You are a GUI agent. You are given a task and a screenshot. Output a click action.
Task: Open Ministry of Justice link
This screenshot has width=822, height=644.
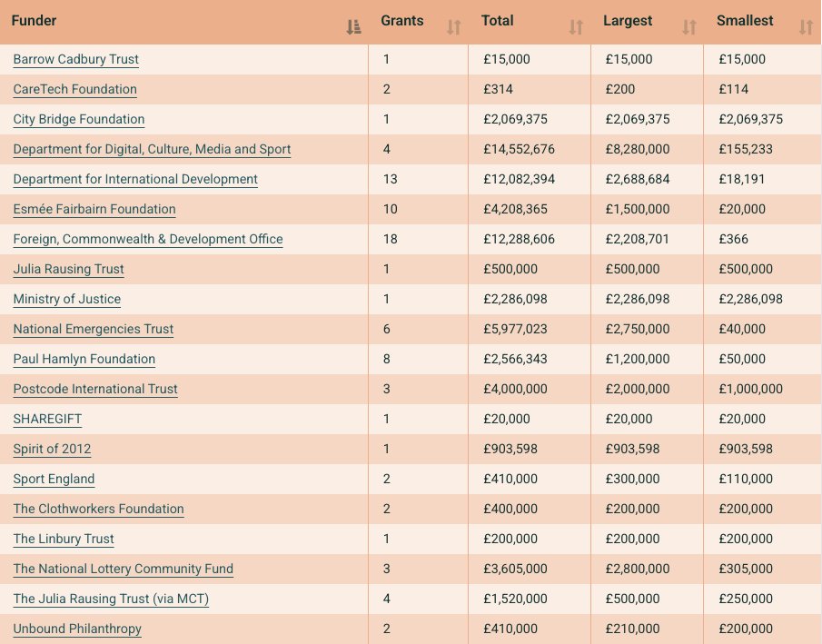coord(66,299)
